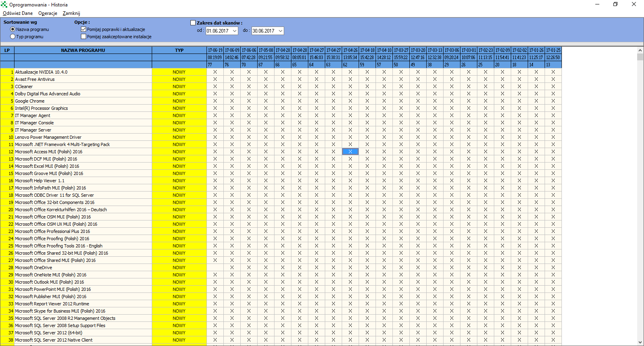
Task: Select "Microsoft Excel MUI (Polish) 2016" name
Action: [x=47, y=166]
